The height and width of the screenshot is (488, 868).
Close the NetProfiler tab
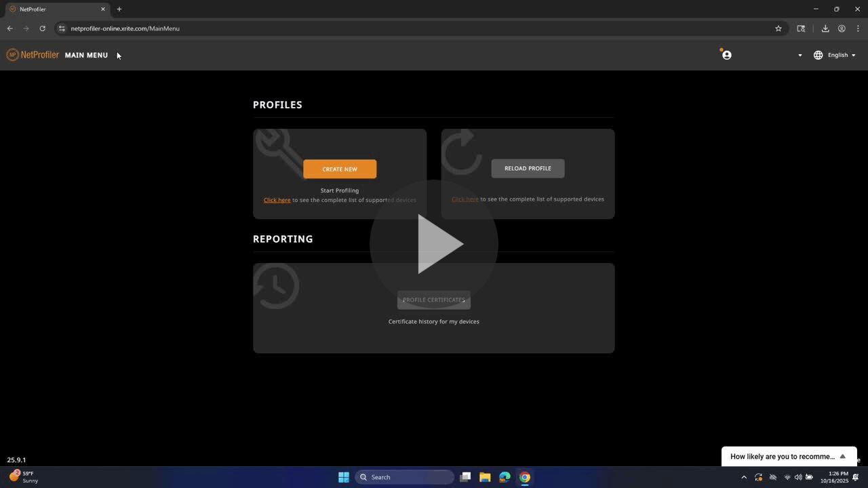click(x=103, y=9)
